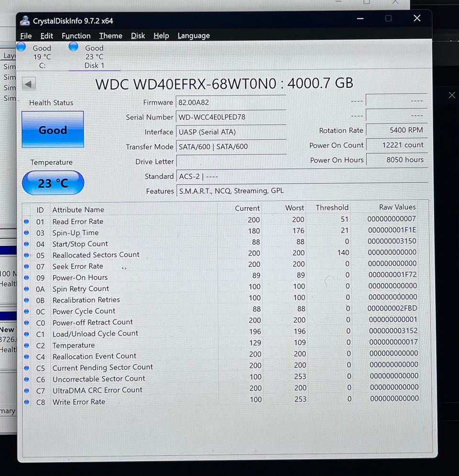Click the 23 °C temperature button
Screen dimensions: 459x476
tap(53, 183)
